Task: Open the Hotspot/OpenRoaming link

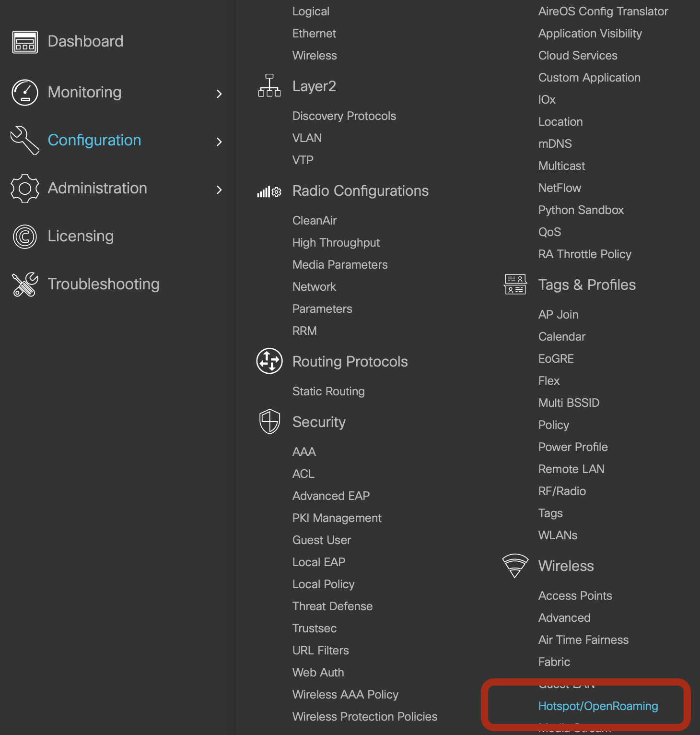Action: point(598,706)
